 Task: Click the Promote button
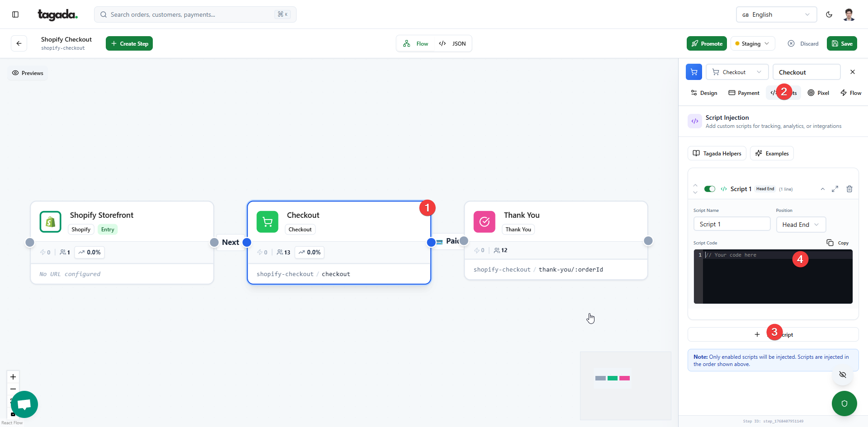707,44
